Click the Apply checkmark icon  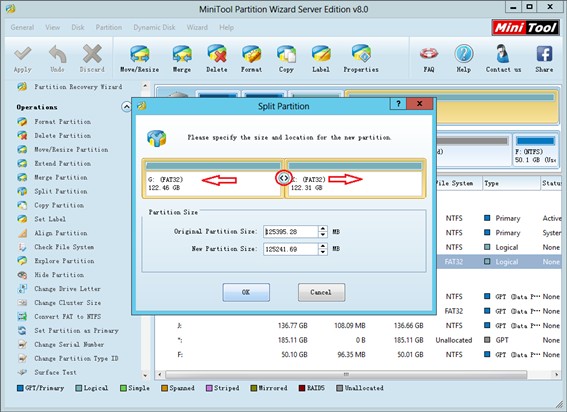click(x=22, y=54)
